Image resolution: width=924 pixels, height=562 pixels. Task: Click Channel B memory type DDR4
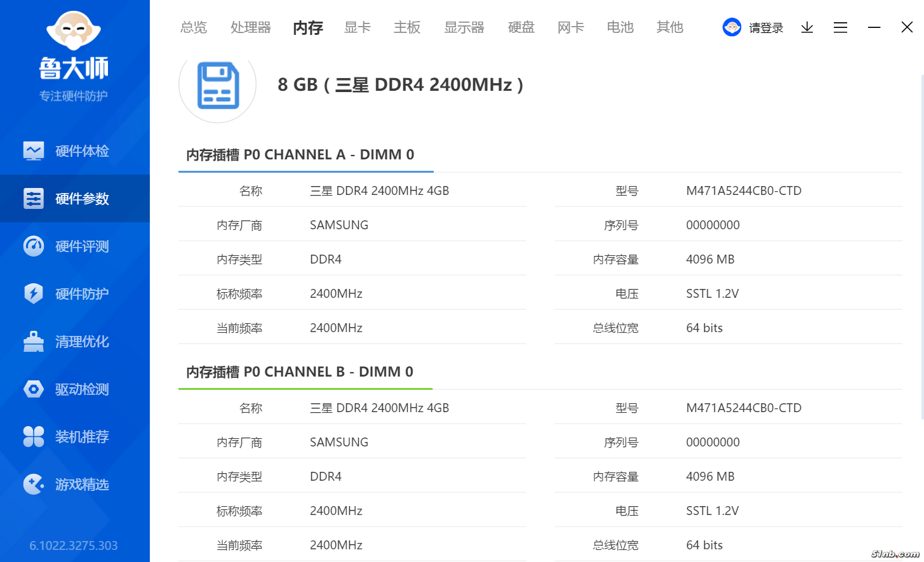(x=326, y=476)
